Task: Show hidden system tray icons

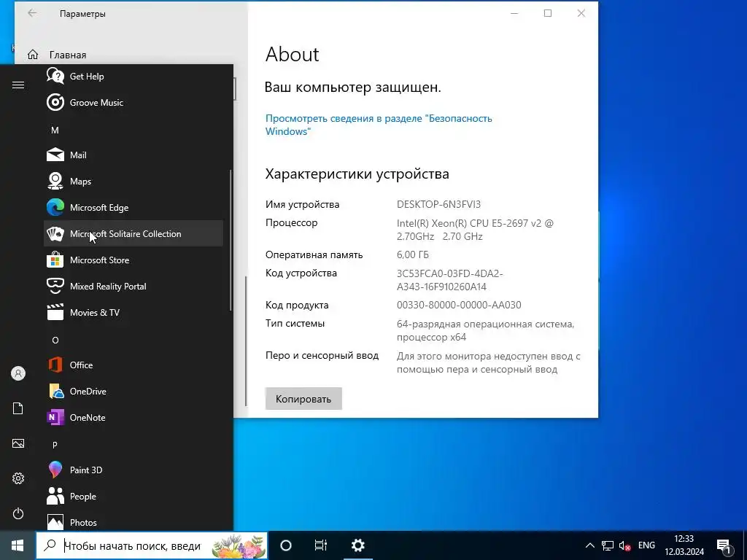Action: (589, 545)
